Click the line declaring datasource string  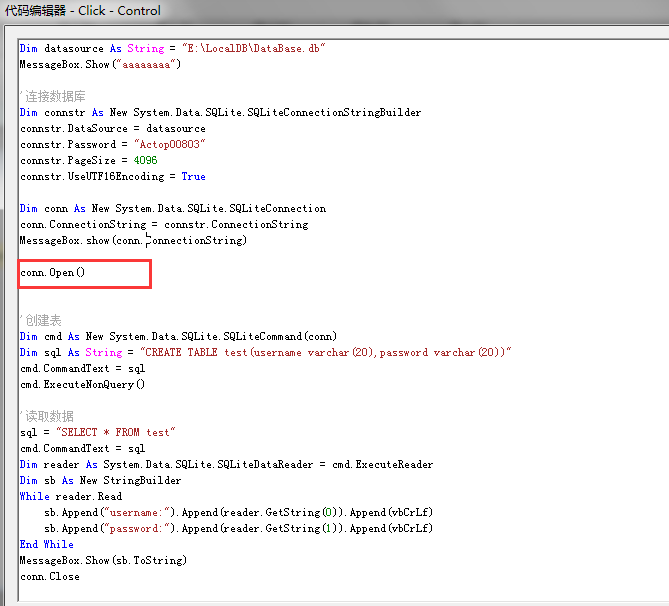click(x=172, y=48)
